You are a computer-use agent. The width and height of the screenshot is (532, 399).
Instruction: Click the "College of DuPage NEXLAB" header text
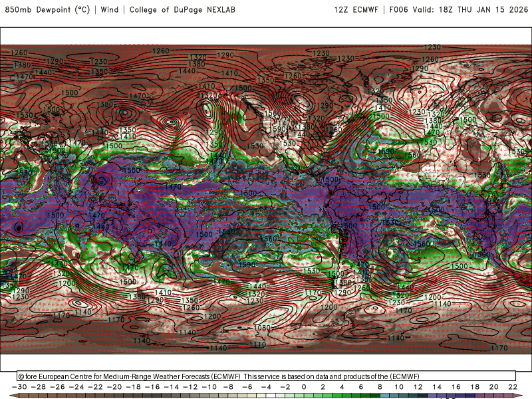182,9
